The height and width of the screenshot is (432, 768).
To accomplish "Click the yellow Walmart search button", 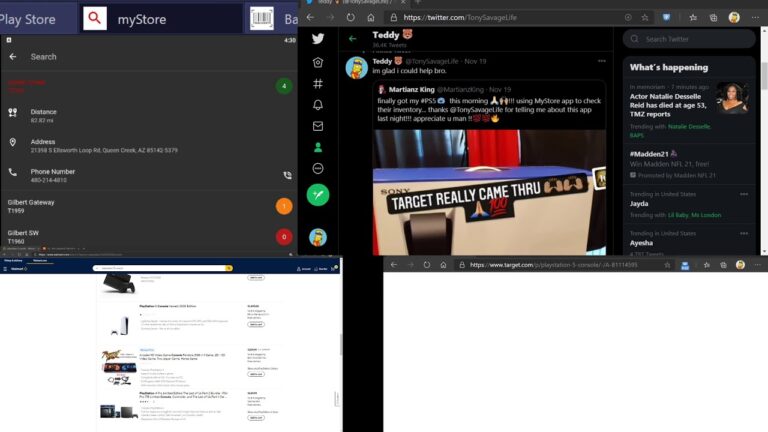I will 229,268.
